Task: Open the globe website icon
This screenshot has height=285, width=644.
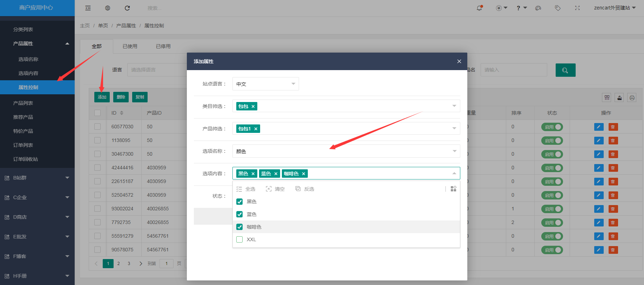Action: (x=108, y=8)
